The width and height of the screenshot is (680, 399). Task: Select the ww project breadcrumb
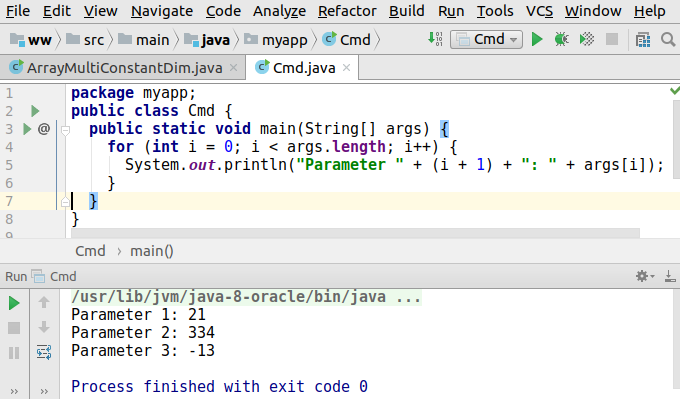coord(30,40)
